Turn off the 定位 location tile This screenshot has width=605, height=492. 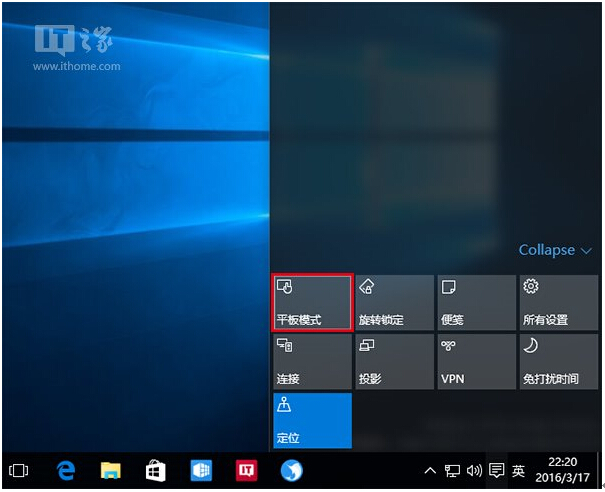[x=312, y=420]
